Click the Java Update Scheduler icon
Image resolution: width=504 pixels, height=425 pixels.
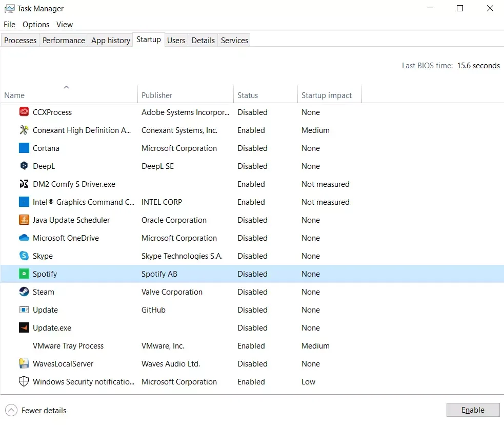coord(24,220)
